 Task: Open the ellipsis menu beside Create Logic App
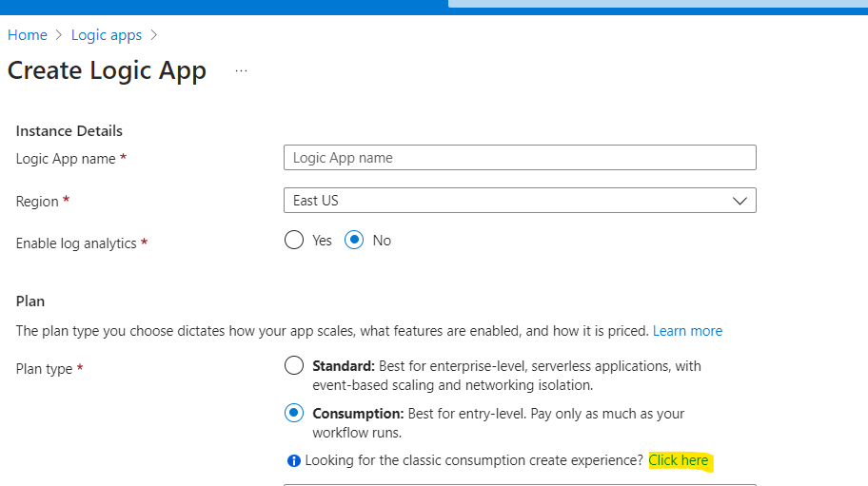tap(241, 70)
